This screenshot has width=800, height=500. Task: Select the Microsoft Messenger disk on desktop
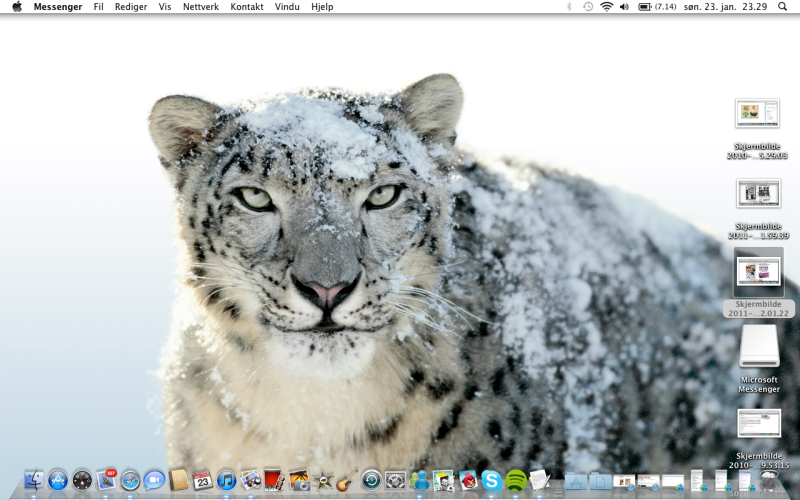point(759,348)
